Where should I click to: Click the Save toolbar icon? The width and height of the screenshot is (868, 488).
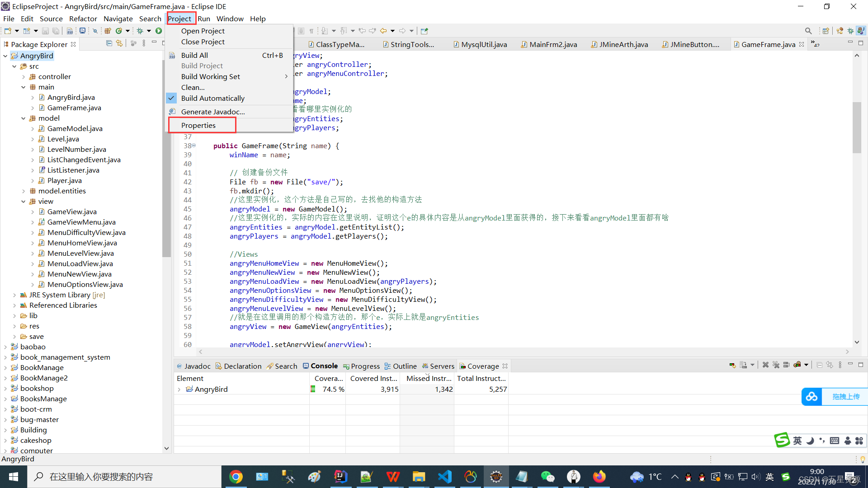click(44, 31)
